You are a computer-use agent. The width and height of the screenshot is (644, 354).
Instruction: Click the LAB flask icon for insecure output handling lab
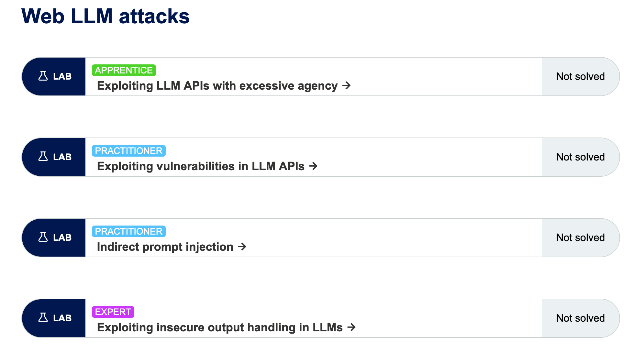[43, 318]
